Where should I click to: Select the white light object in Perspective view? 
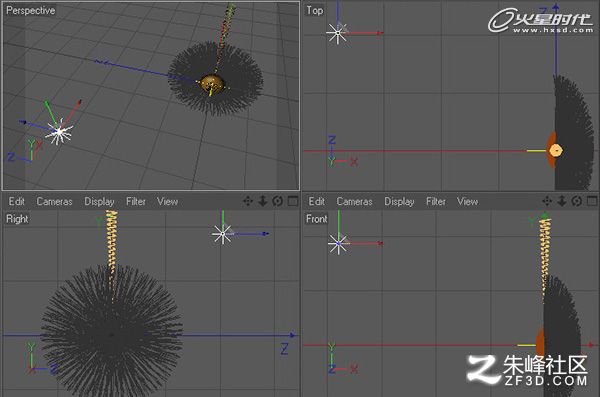pyautogui.click(x=59, y=132)
